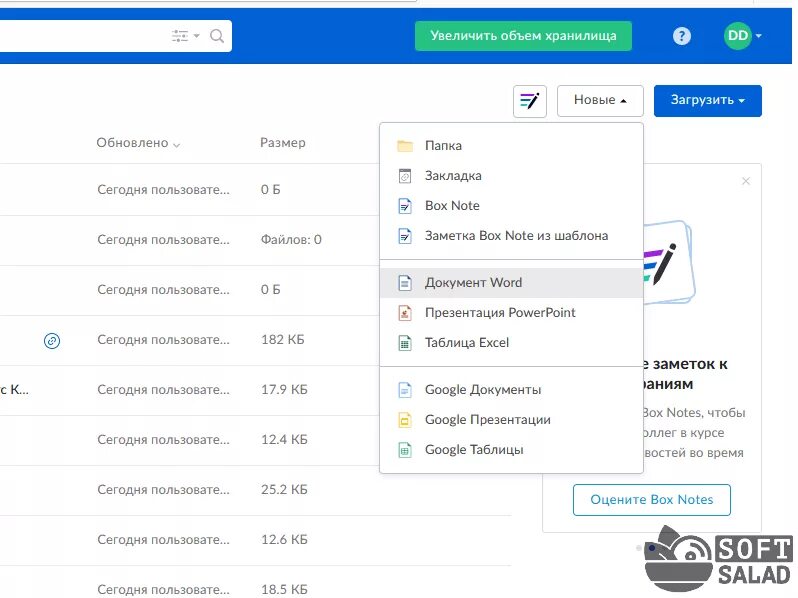
Task: Click the 18.5 КБ size cell
Action: point(284,589)
